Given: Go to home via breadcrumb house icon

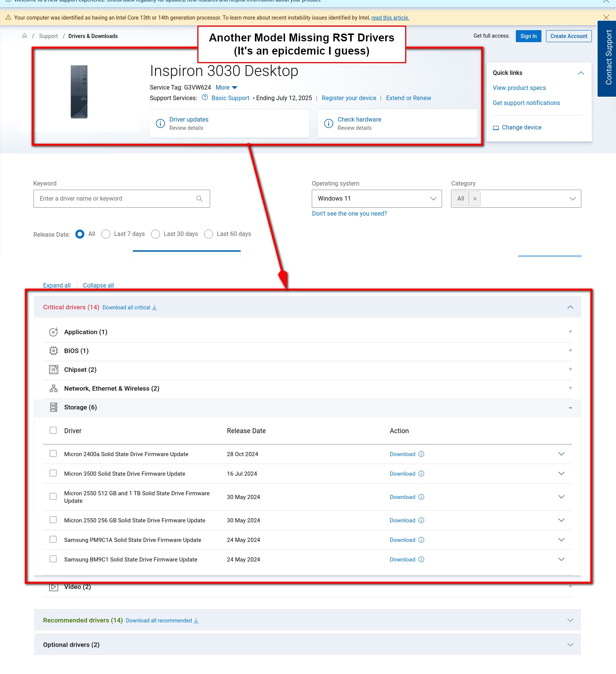Looking at the screenshot, I should (x=24, y=36).
